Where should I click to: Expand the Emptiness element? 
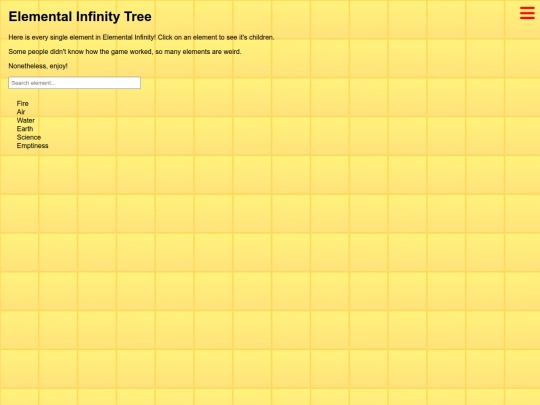click(x=32, y=146)
